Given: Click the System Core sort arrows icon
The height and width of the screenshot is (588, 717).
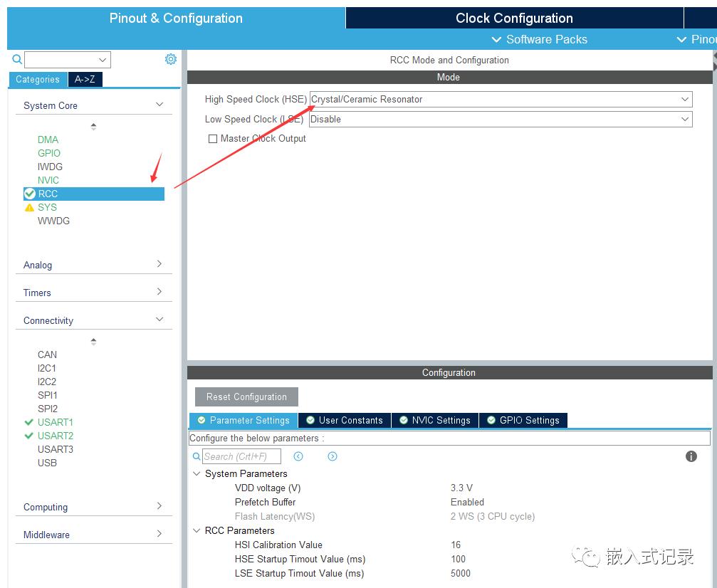Looking at the screenshot, I should click(x=93, y=127).
